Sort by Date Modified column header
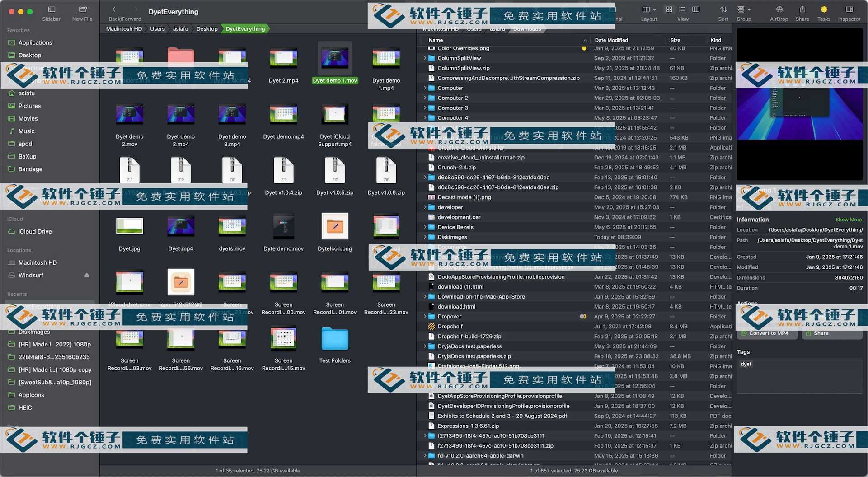The height and width of the screenshot is (477, 868). click(x=611, y=40)
